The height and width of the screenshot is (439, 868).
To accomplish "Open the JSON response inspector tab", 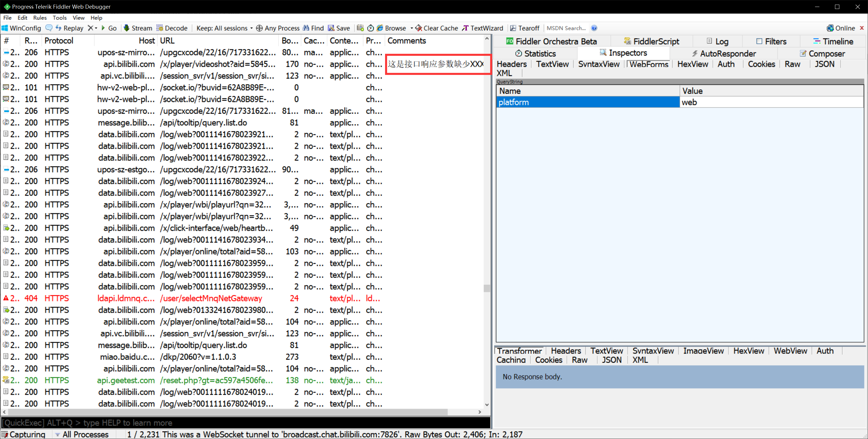I will click(611, 360).
